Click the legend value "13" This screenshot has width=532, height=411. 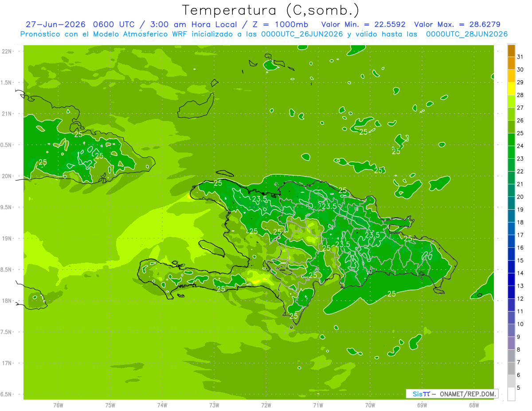(x=520, y=286)
